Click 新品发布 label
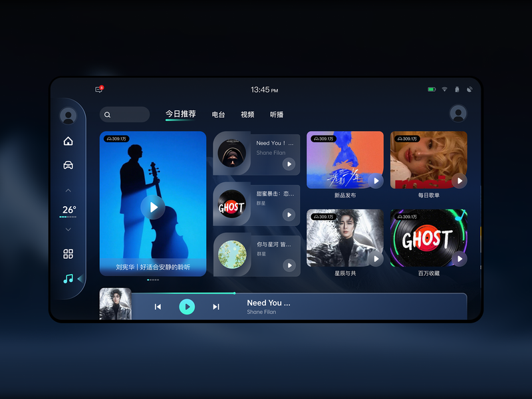This screenshot has height=399, width=532. point(345,196)
